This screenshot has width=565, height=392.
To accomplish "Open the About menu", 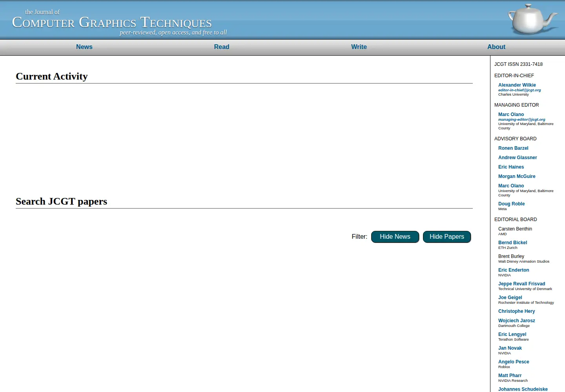I will (x=496, y=47).
